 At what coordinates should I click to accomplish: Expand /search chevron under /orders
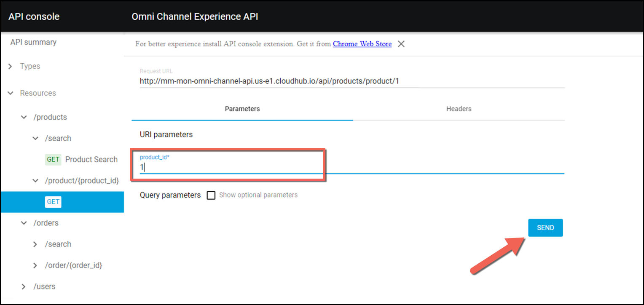coord(35,244)
